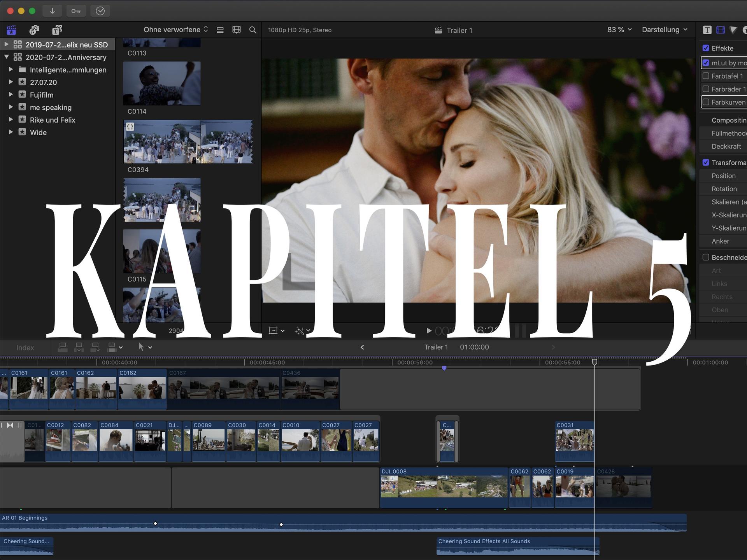Click the AR 01 Beginnings audio keyframe

155,523
